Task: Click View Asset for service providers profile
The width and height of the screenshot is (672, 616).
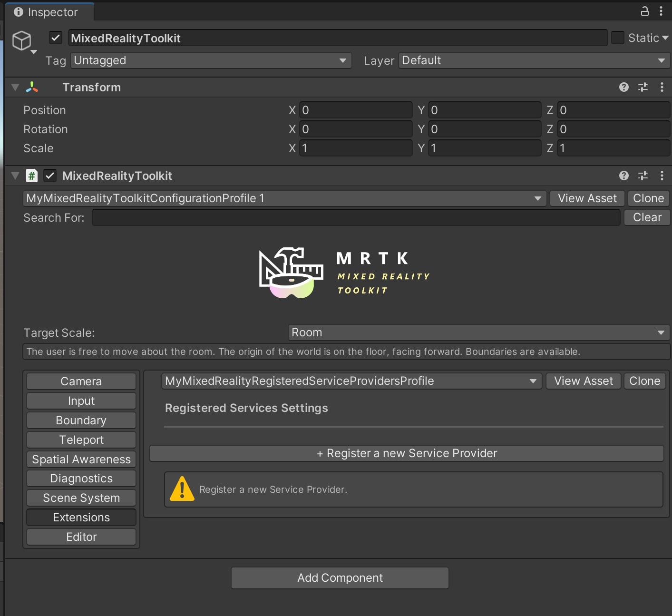Action: point(584,381)
